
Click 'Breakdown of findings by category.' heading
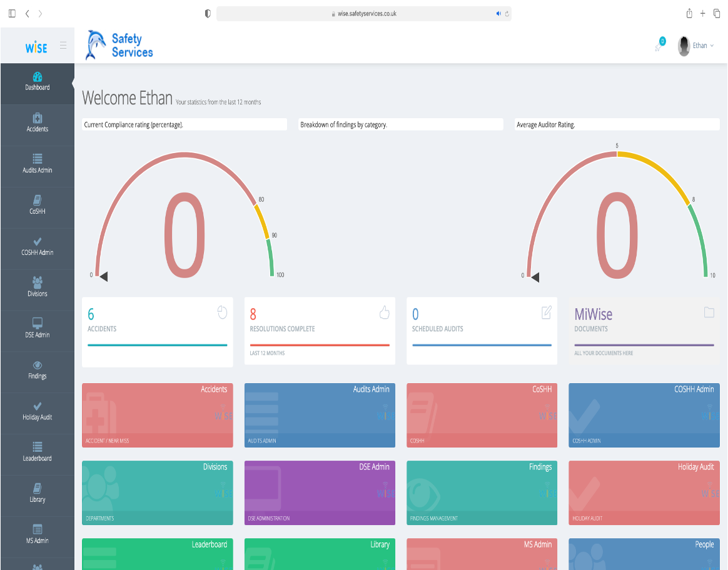(x=343, y=125)
